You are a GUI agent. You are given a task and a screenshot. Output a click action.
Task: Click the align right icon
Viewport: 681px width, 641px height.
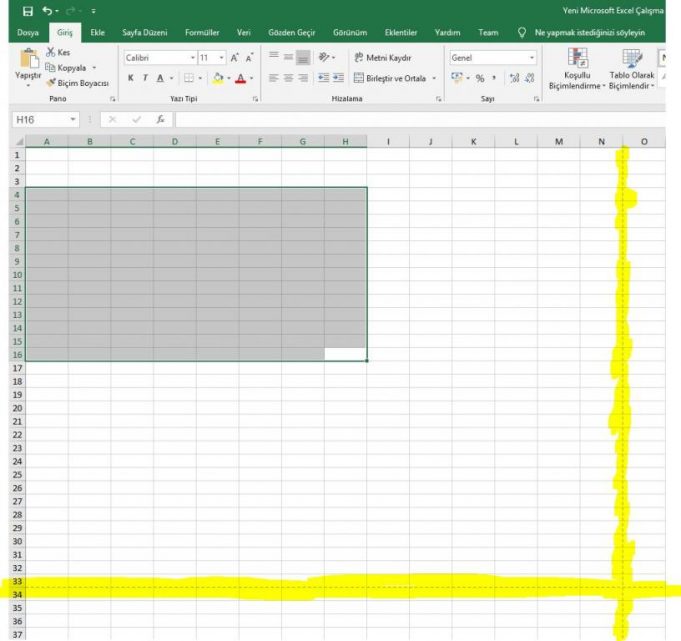point(303,78)
